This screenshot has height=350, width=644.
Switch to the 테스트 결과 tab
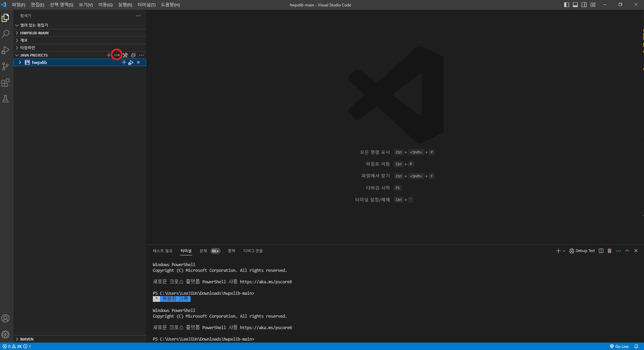(163, 251)
